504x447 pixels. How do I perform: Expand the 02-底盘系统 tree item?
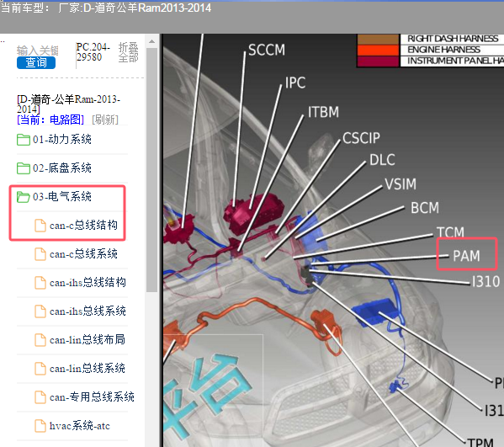point(62,168)
